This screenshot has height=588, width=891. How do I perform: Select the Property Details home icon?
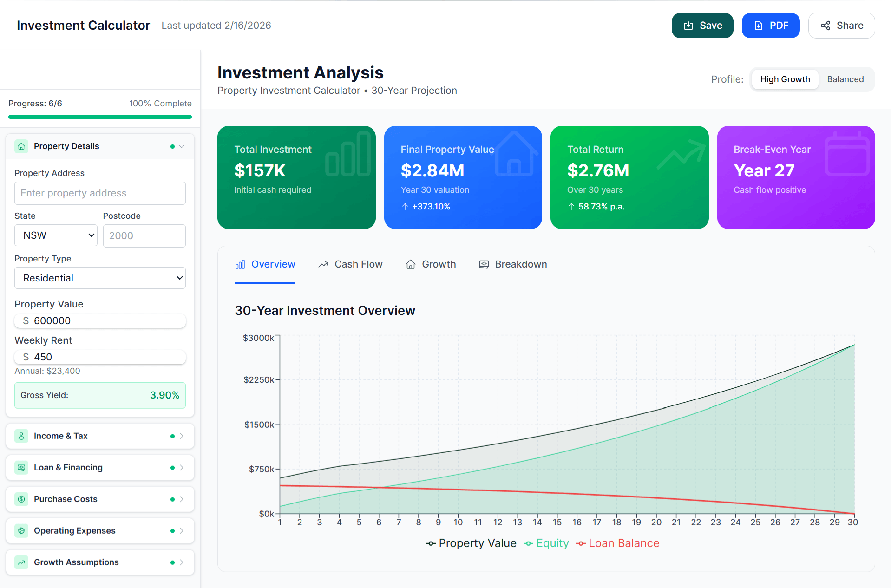point(21,146)
